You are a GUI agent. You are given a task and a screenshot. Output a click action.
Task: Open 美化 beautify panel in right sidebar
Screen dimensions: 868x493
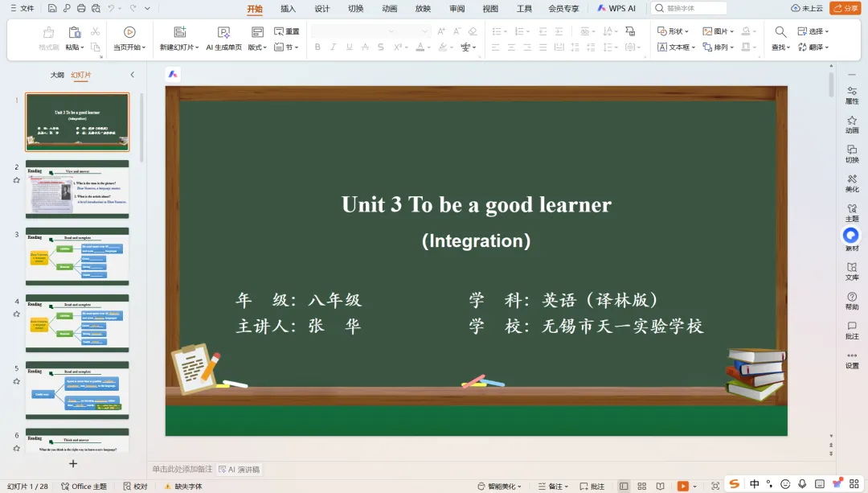click(x=852, y=183)
